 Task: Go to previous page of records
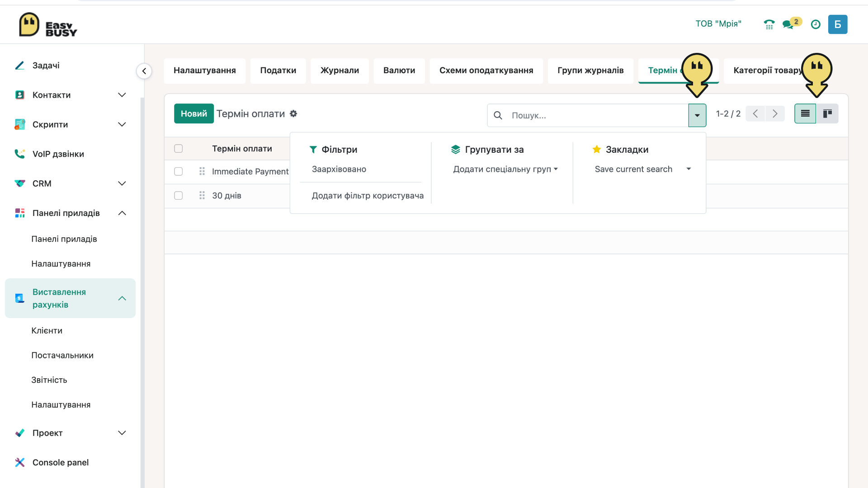tap(755, 113)
